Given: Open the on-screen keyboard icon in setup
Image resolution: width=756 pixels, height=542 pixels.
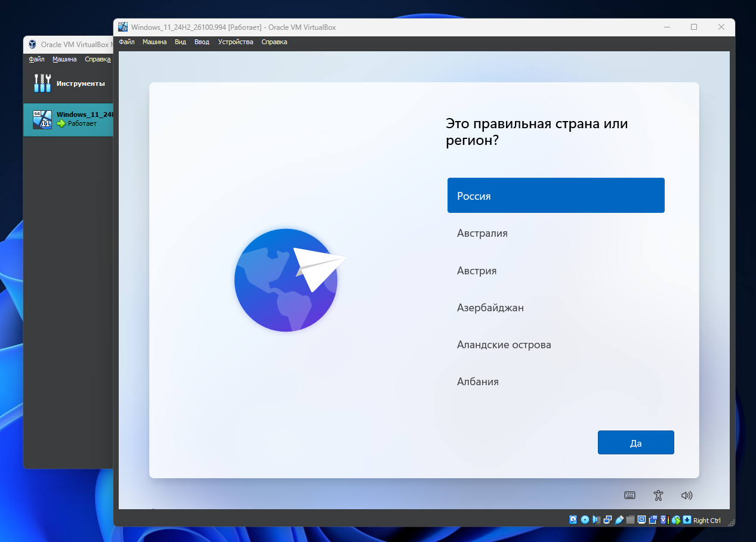Looking at the screenshot, I should coord(630,495).
